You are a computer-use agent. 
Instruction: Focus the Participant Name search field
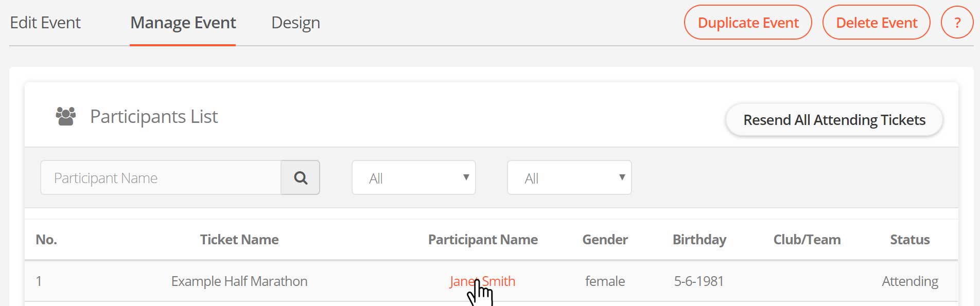tap(161, 178)
